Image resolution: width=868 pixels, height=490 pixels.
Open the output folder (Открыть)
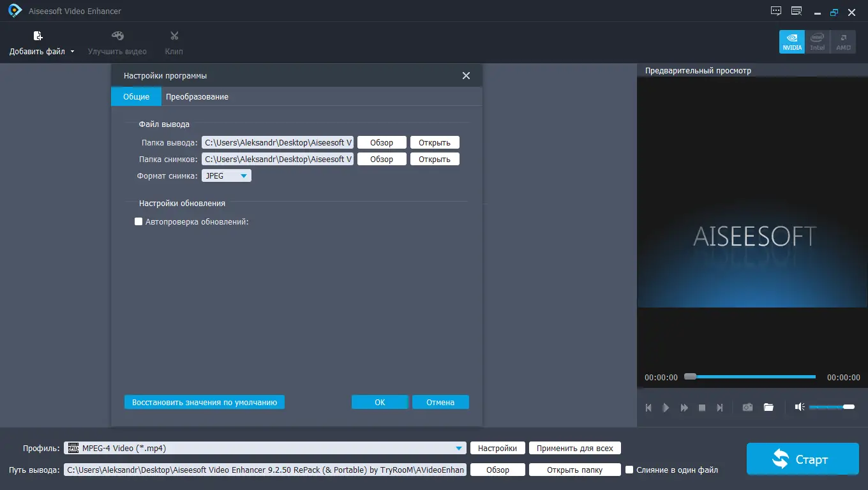click(435, 142)
